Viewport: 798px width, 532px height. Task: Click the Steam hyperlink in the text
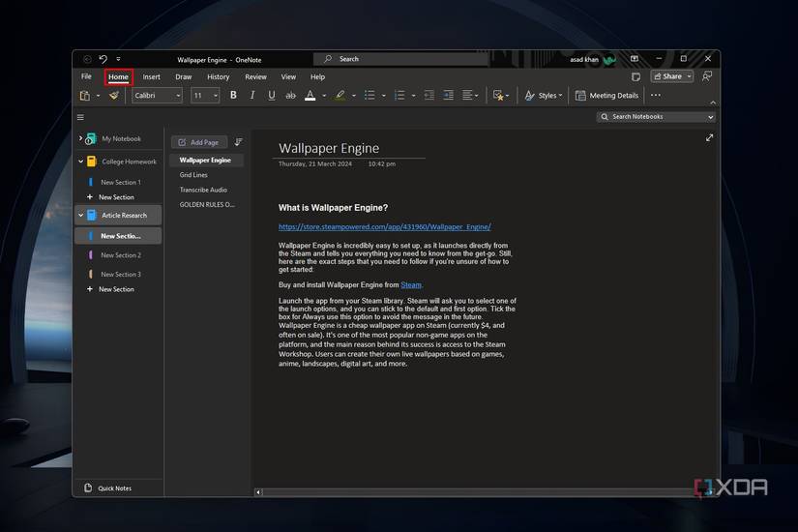click(x=411, y=285)
